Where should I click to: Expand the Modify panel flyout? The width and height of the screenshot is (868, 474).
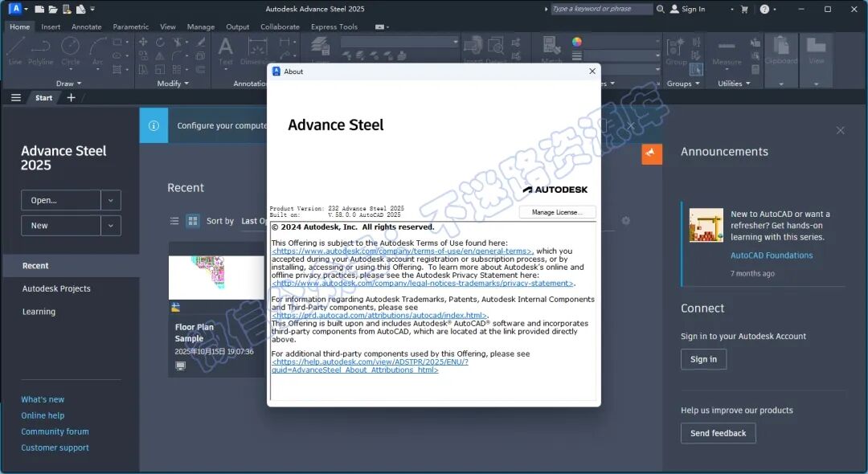pos(173,84)
